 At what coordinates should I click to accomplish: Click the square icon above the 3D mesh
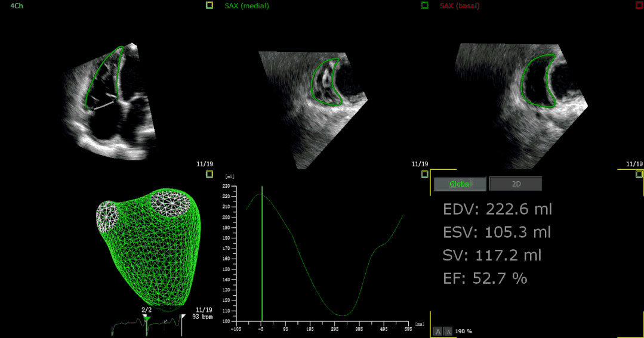click(x=209, y=174)
